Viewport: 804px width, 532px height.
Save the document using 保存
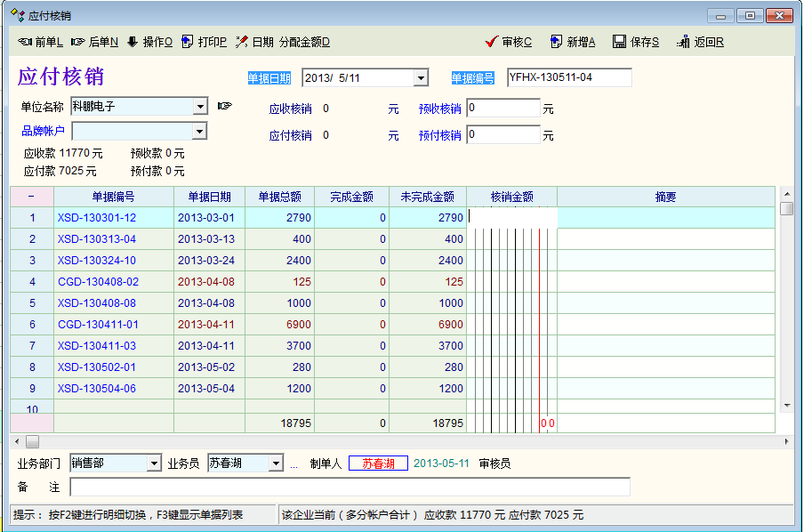pyautogui.click(x=619, y=42)
